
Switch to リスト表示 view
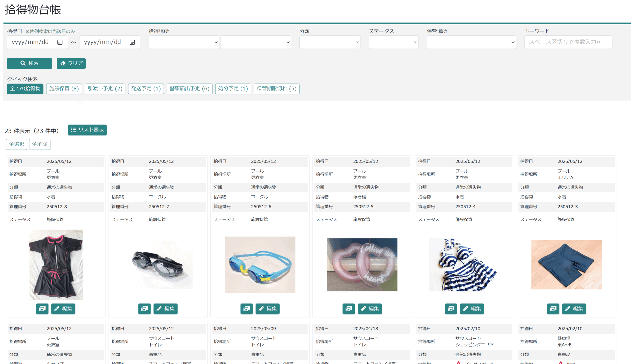coord(87,130)
